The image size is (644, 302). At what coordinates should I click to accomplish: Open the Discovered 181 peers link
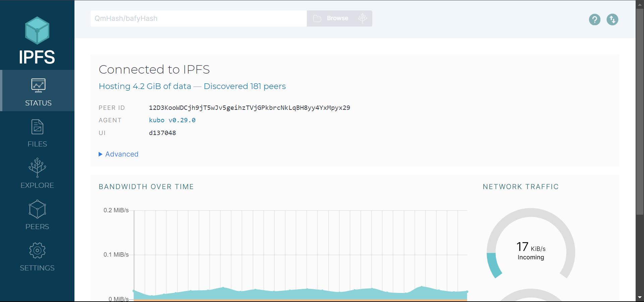click(245, 86)
